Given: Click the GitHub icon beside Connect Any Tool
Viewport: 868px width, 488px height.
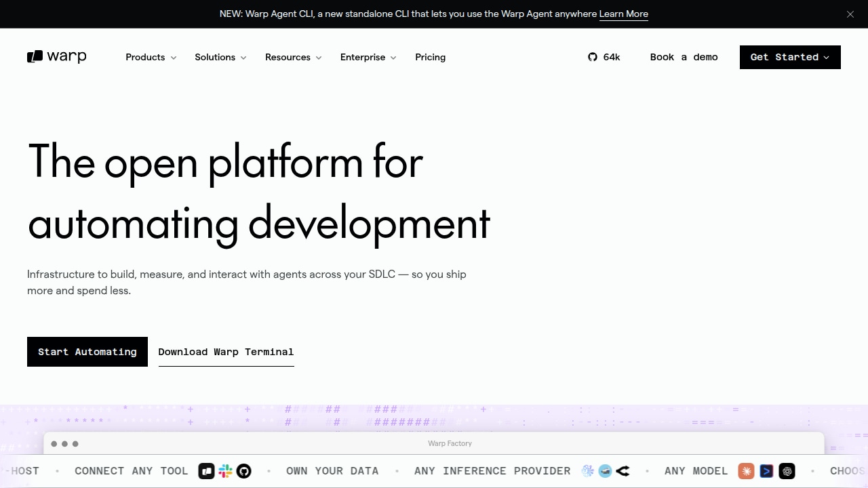Looking at the screenshot, I should pos(244,471).
